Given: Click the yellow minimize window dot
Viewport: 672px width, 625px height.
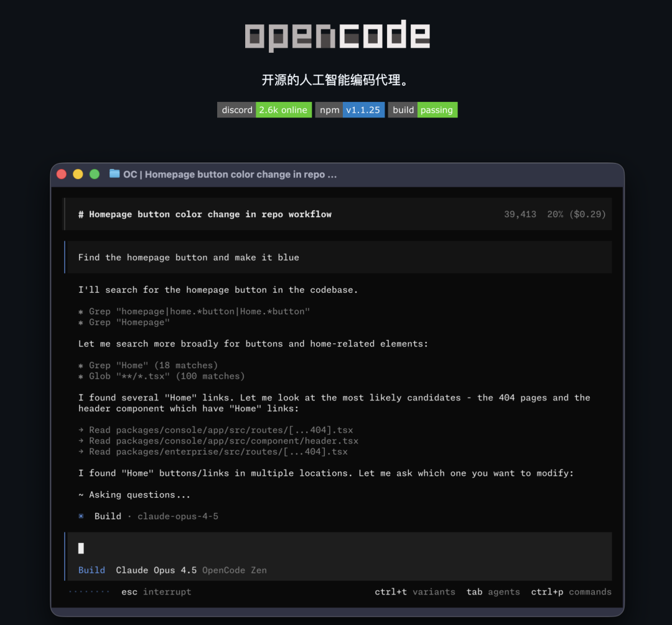Looking at the screenshot, I should click(78, 174).
